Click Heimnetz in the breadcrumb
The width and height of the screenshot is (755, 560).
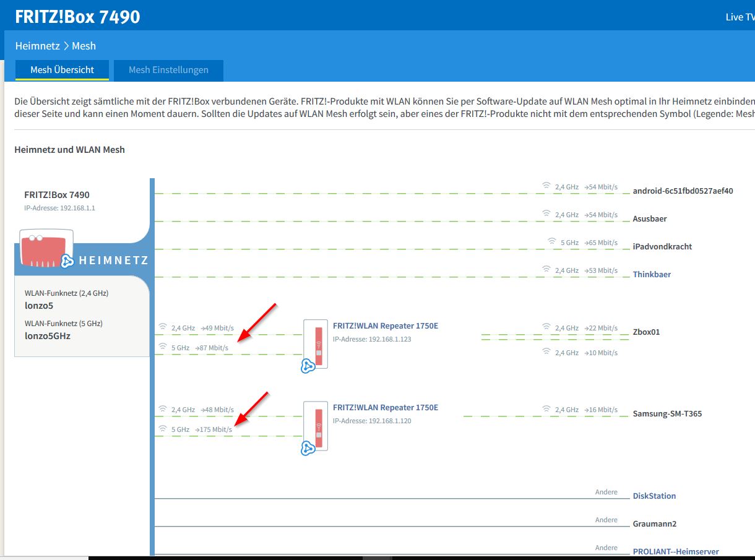coord(37,46)
